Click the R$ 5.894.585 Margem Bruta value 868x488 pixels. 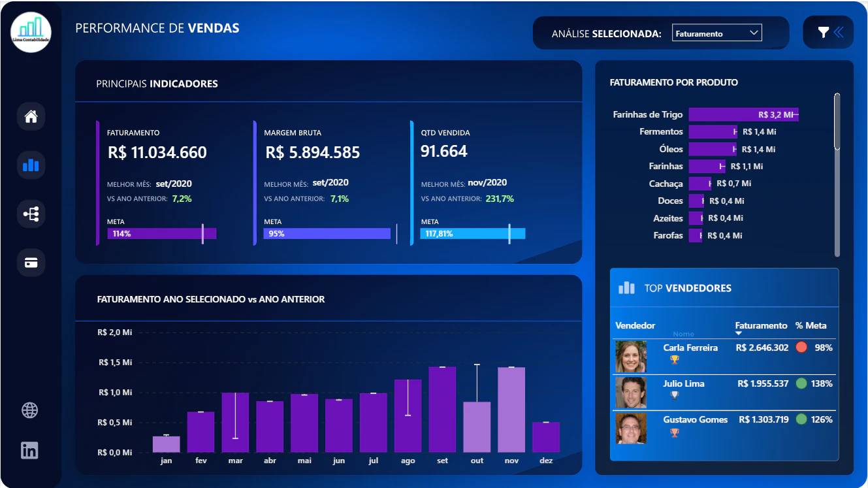(313, 153)
